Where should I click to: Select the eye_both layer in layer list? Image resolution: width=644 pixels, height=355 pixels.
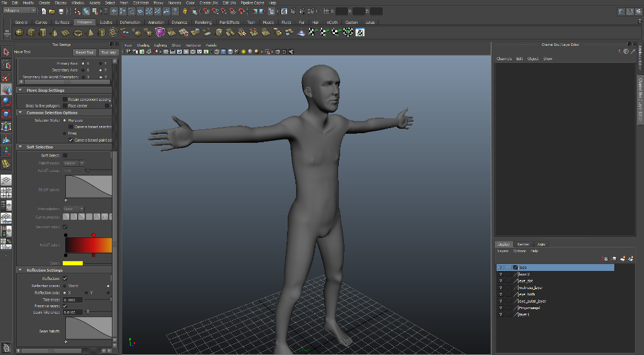tap(526, 294)
